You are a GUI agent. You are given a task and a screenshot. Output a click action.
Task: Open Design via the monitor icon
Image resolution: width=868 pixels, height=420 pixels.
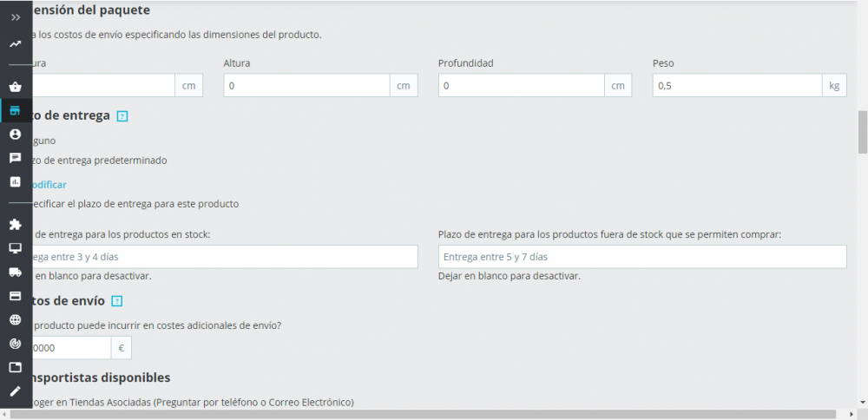pos(16,248)
